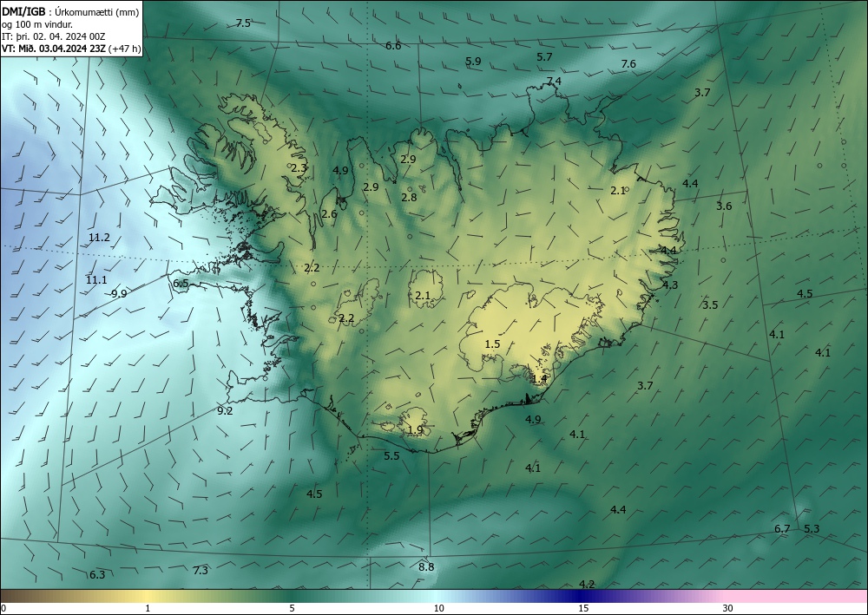Click the 3.5 value on the map
Viewport: 868px width, 615px height.
click(x=710, y=305)
